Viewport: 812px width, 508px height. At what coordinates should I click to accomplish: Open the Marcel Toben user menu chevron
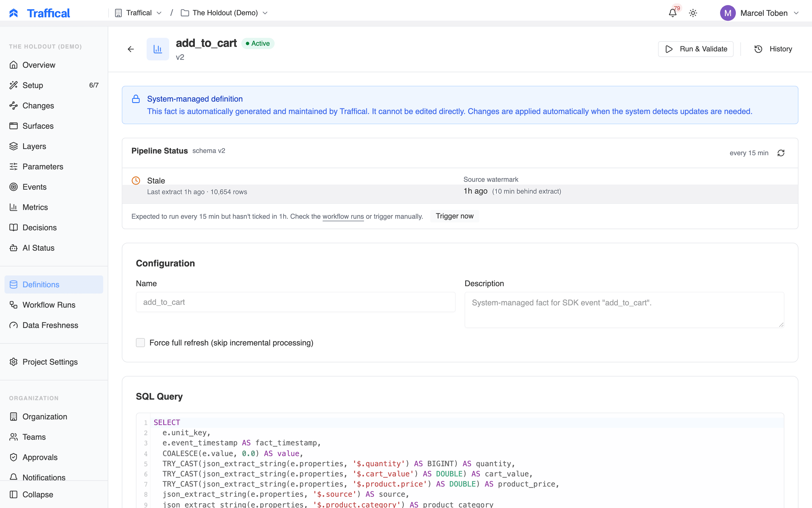point(796,13)
